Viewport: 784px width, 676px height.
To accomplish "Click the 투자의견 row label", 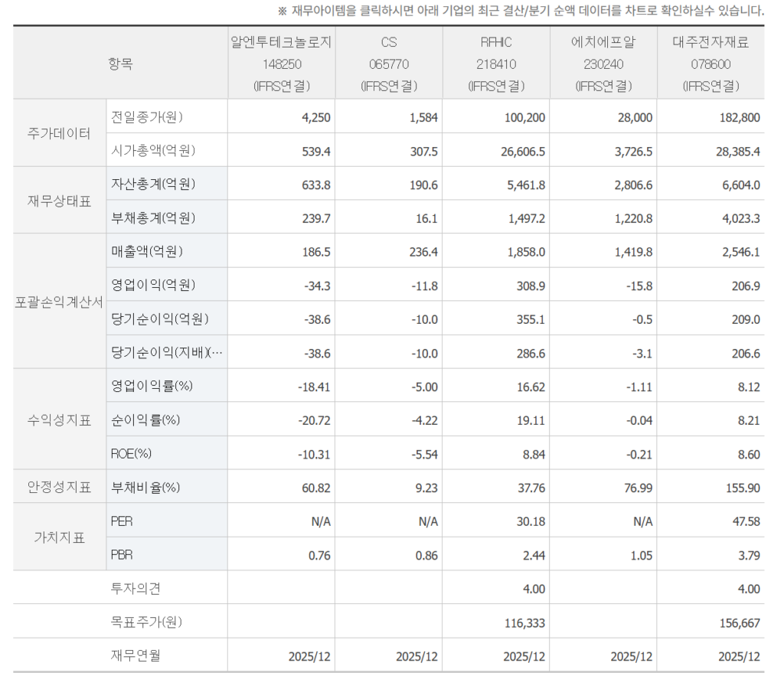I will [x=136, y=588].
